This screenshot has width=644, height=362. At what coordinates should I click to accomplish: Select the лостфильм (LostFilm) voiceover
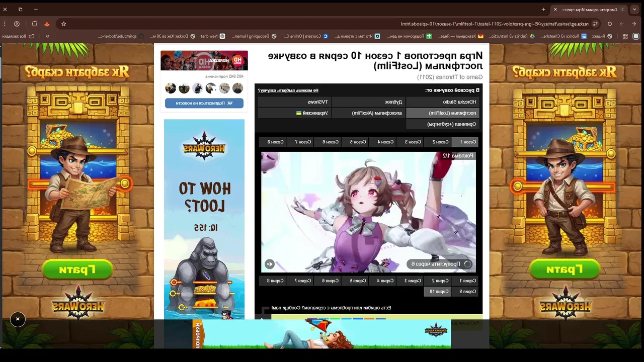tap(443, 113)
